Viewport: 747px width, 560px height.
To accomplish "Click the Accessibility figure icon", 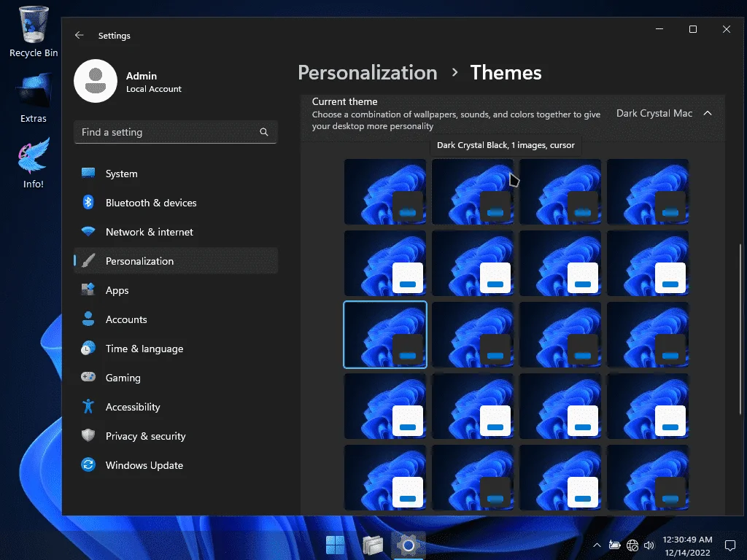I will click(x=88, y=406).
